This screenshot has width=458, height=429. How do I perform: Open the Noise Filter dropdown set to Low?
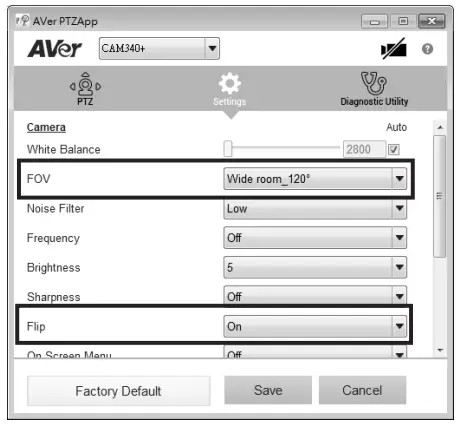coord(315,209)
